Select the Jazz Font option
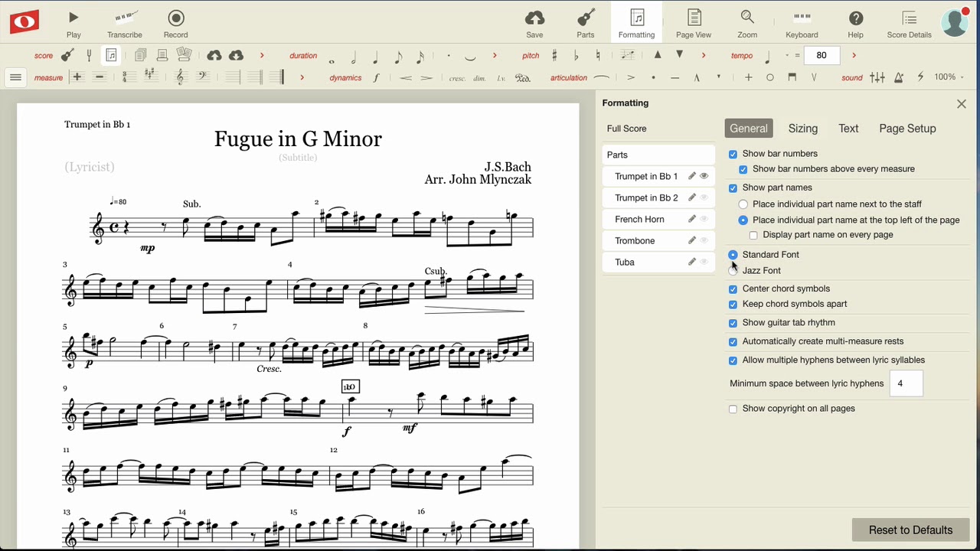The height and width of the screenshot is (551, 980). coord(733,270)
